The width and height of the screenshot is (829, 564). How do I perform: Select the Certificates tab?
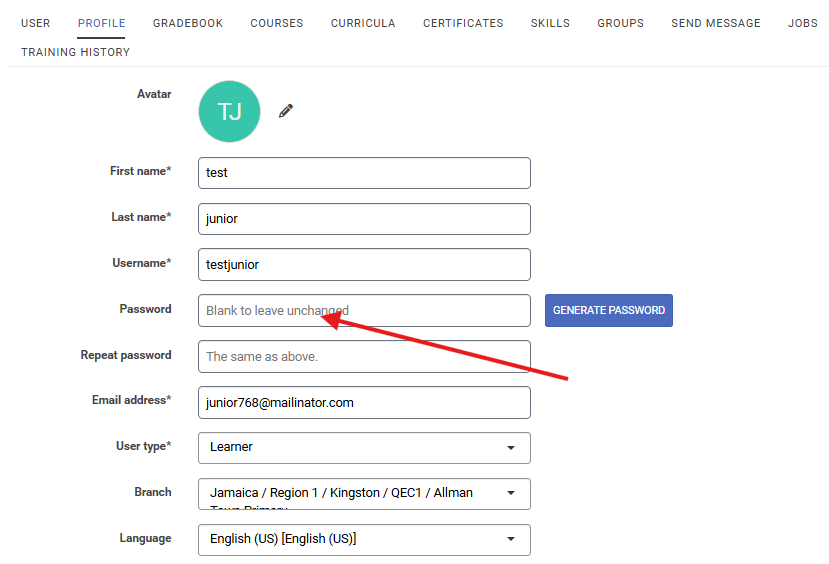463,23
